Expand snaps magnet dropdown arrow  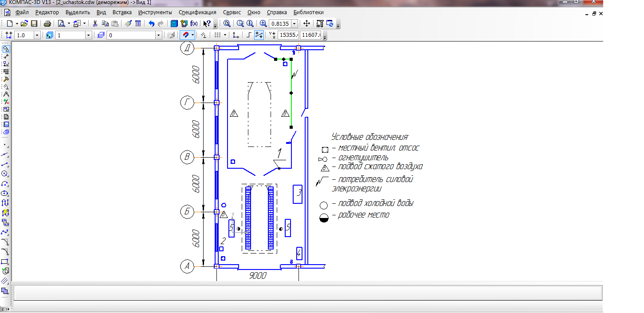click(192, 35)
